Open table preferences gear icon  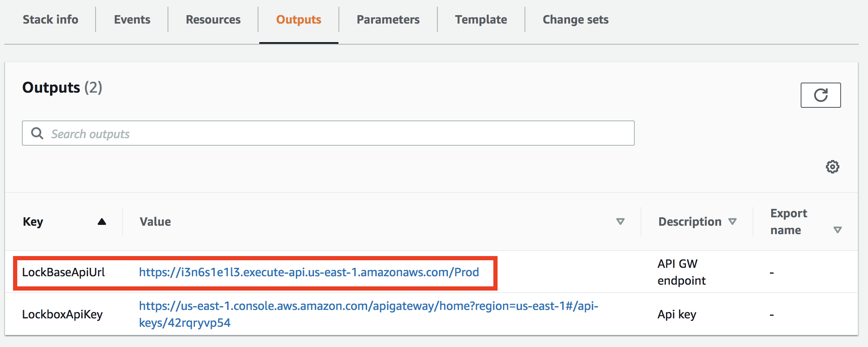(832, 167)
